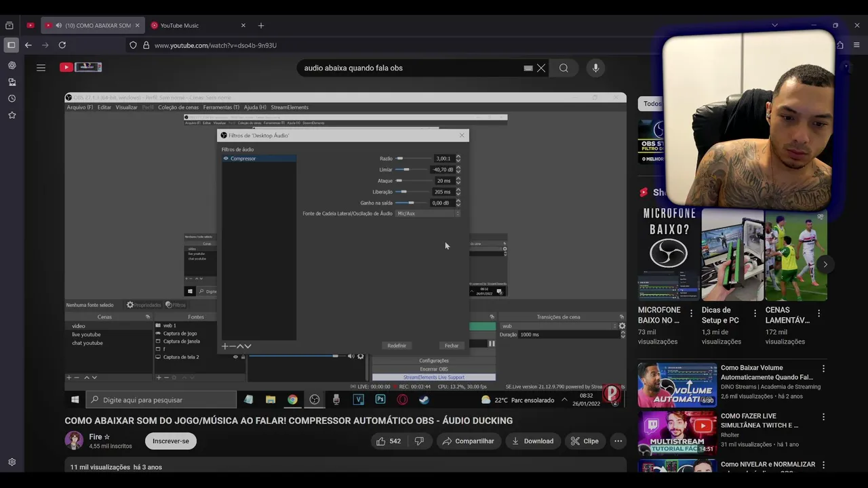Click the magnifier search button
Image resolution: width=868 pixels, height=488 pixels.
click(x=564, y=68)
